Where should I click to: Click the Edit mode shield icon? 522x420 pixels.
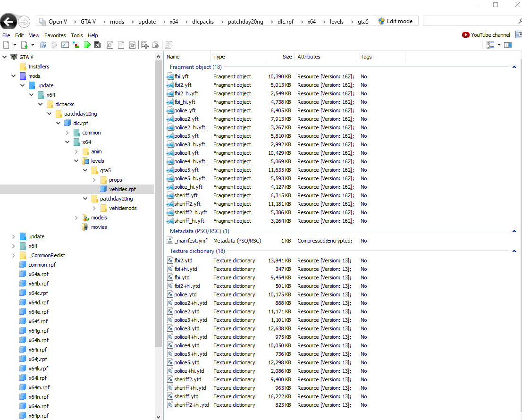(x=381, y=21)
